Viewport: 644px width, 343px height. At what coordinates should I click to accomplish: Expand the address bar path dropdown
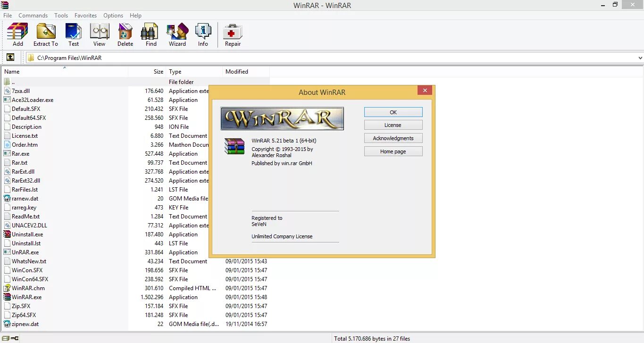click(640, 58)
